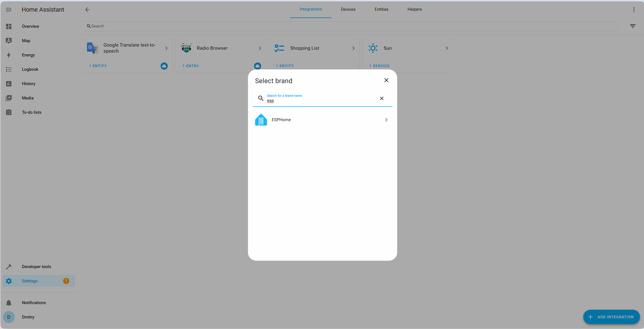
Task: Switch to the Integrations tab
Action: 311,9
